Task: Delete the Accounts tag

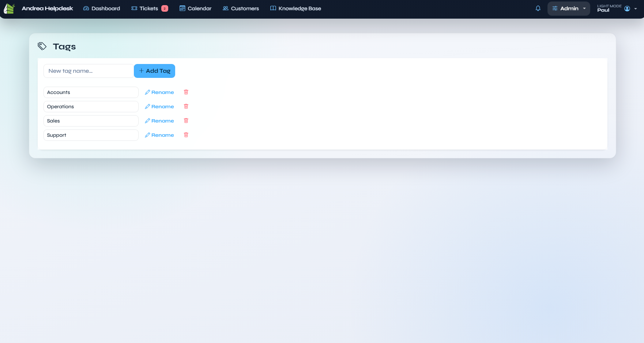Action: coord(186,92)
